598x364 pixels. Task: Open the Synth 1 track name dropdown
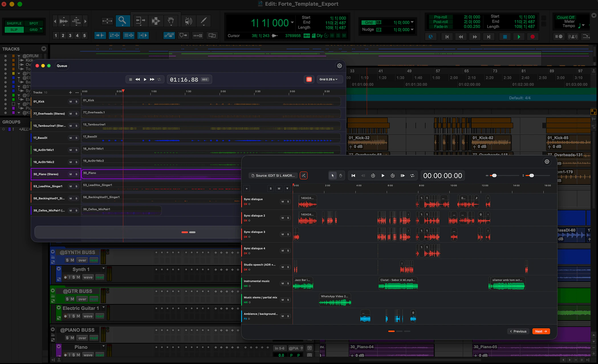[103, 269]
